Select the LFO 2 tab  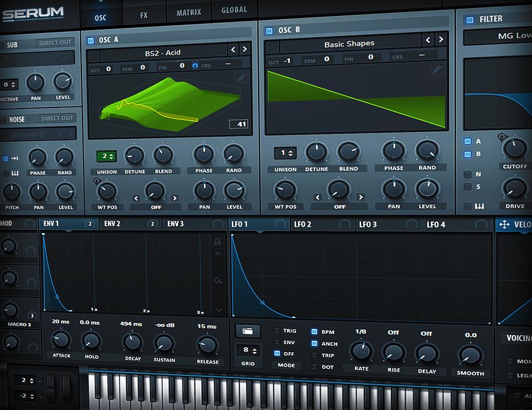pos(322,225)
